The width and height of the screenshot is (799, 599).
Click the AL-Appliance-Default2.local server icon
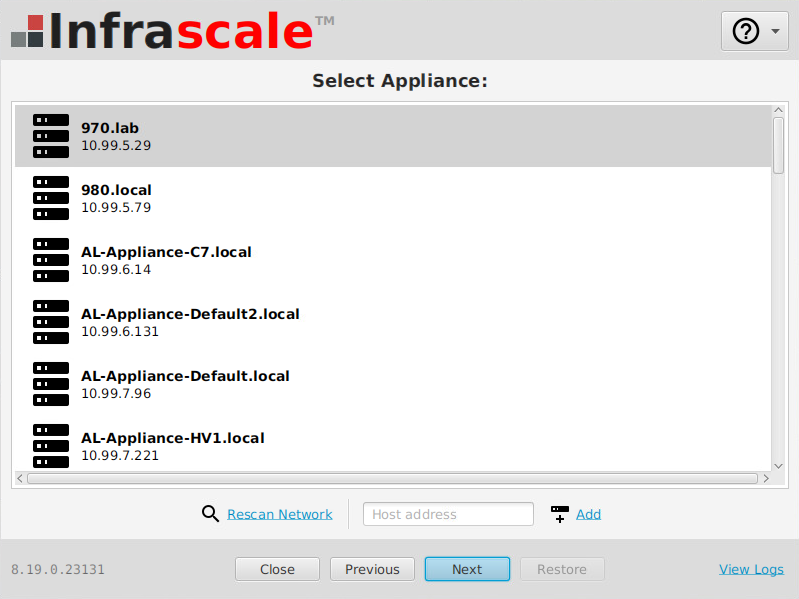pyautogui.click(x=51, y=322)
